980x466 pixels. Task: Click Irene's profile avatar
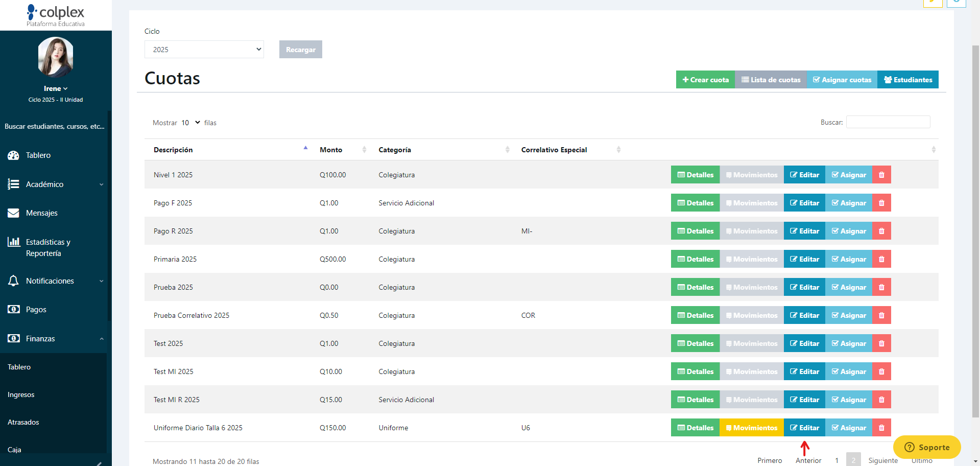(56, 57)
